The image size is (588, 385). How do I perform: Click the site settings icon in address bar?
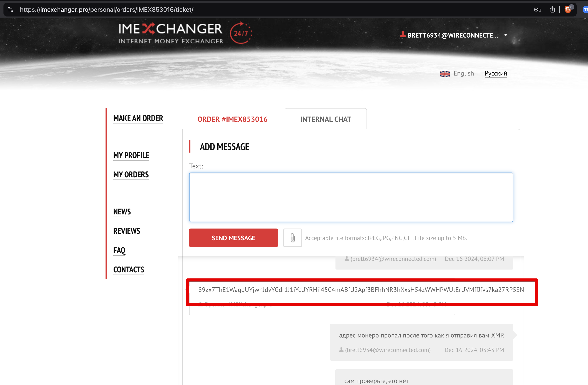10,10
